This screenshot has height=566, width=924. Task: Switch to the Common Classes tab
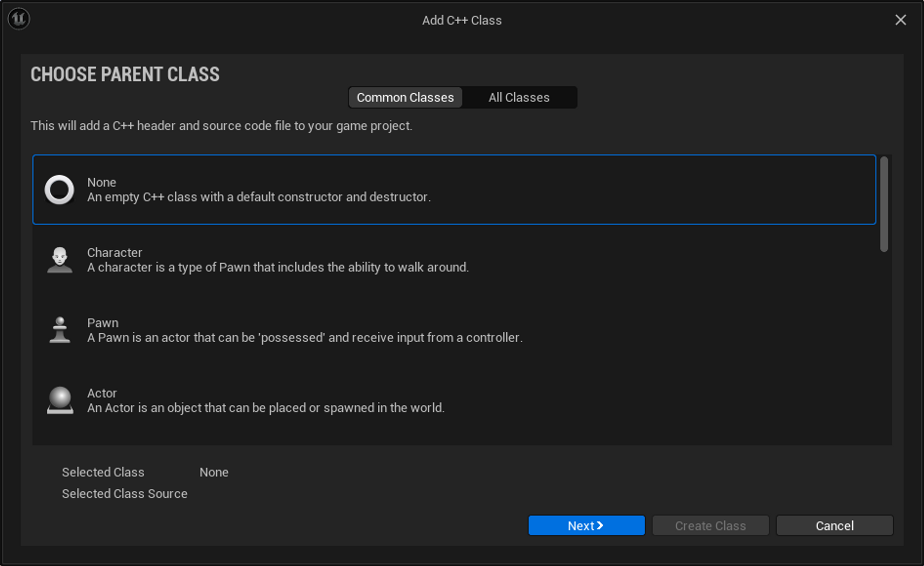click(x=405, y=97)
